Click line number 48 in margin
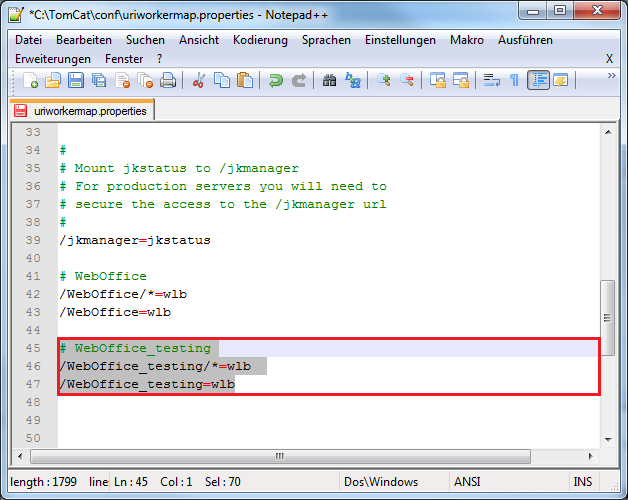Screen dimensions: 628x500 tap(33, 402)
